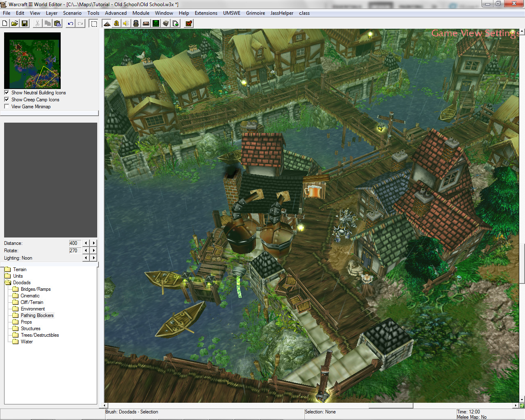Enable the View Game Minimap checkbox
Image resolution: width=525 pixels, height=420 pixels.
click(x=7, y=107)
